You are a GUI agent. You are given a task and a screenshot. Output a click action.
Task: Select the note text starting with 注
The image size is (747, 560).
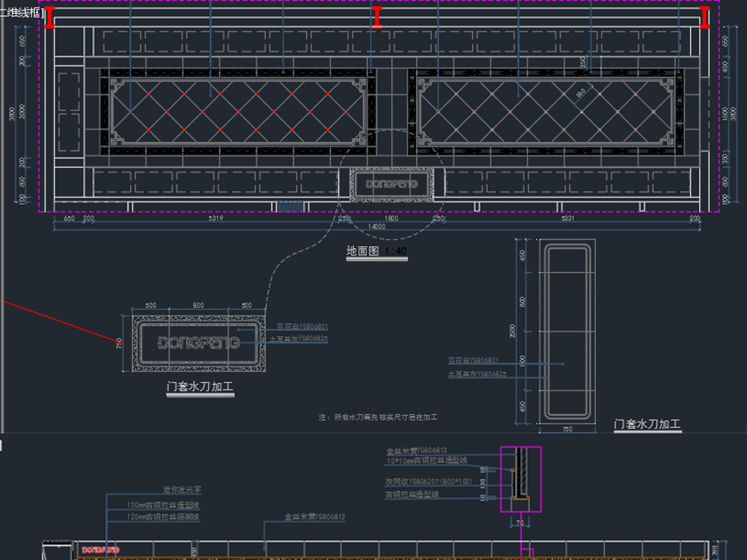378,417
